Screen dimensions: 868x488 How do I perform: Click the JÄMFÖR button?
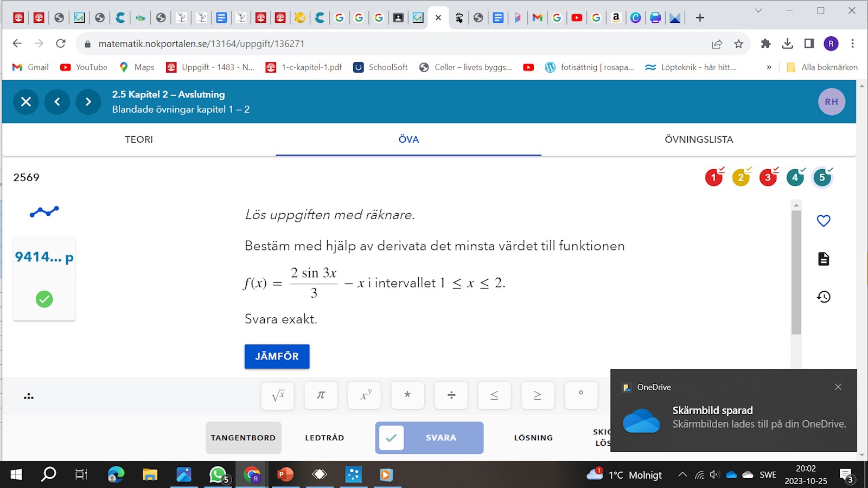click(x=277, y=356)
